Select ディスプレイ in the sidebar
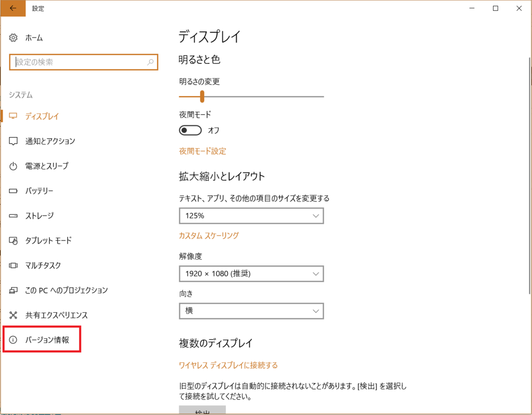The image size is (532, 415). [x=42, y=116]
